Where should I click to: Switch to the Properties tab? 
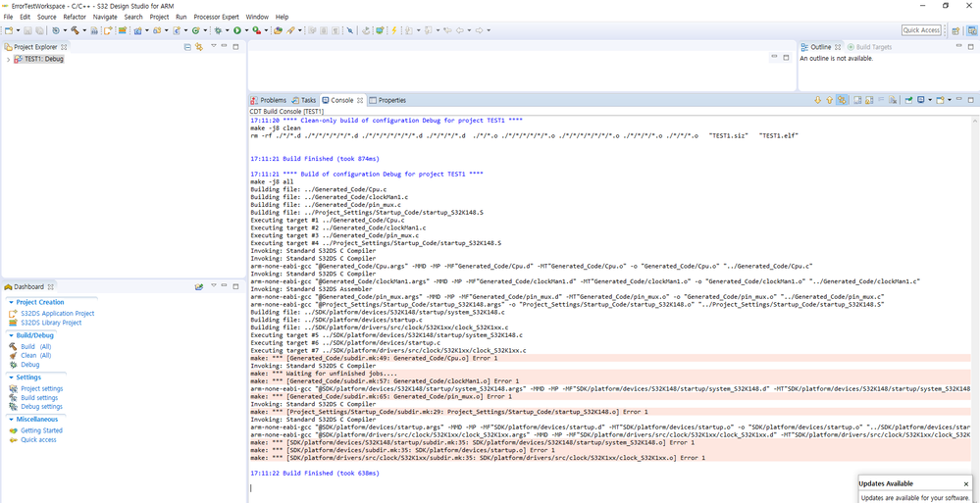pos(387,100)
